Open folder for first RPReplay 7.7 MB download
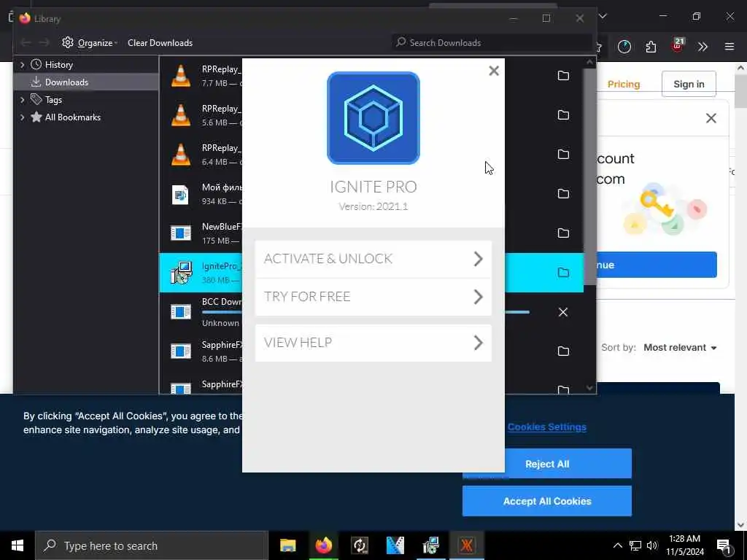Image resolution: width=747 pixels, height=560 pixels. [563, 76]
